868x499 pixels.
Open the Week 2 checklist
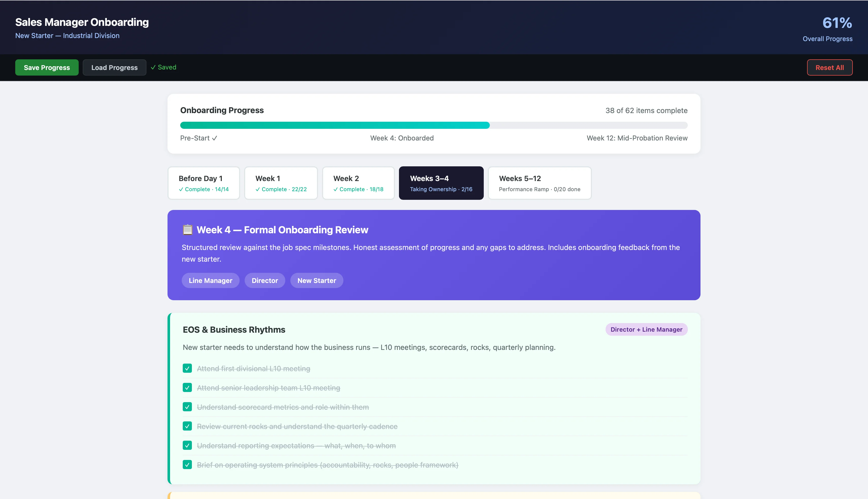tap(358, 183)
